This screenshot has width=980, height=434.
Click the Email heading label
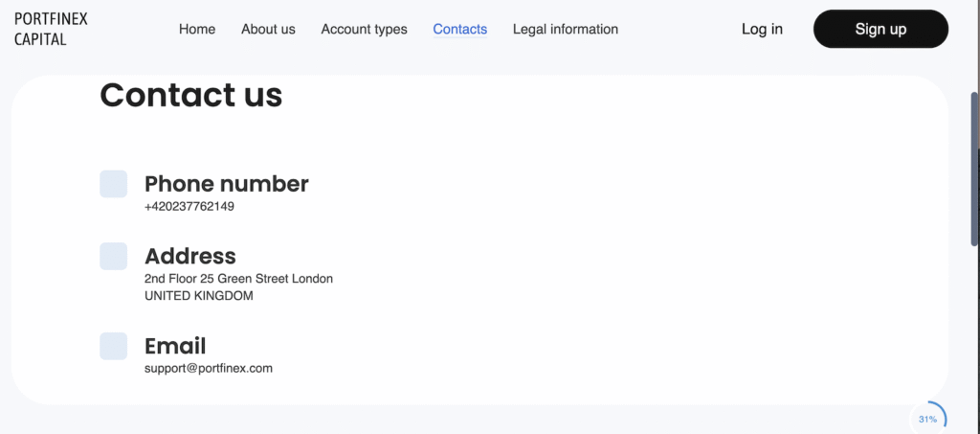(x=175, y=346)
